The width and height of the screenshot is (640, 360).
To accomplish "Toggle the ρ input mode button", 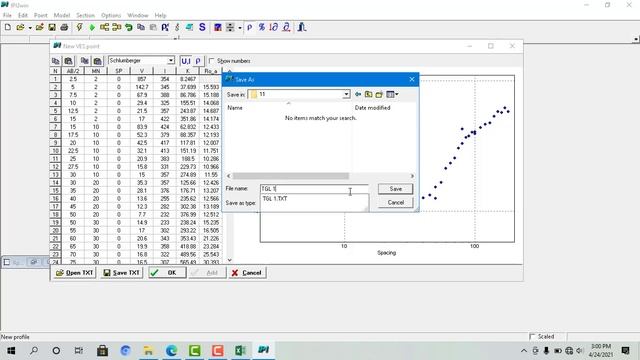I will [198, 61].
